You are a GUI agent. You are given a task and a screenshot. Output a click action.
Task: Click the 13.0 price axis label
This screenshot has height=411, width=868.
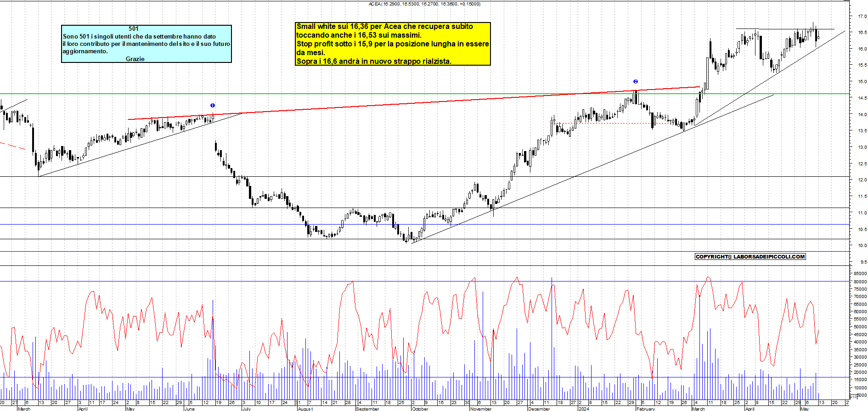pos(862,147)
